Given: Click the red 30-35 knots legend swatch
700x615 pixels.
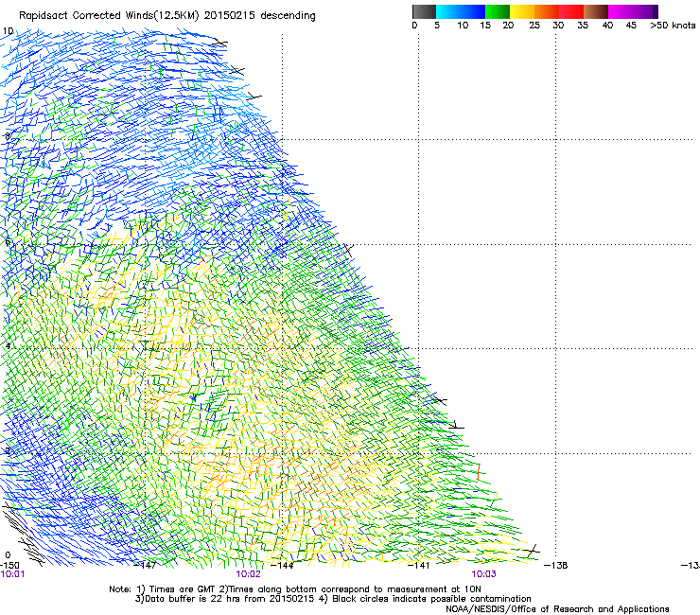Looking at the screenshot, I should point(571,11).
